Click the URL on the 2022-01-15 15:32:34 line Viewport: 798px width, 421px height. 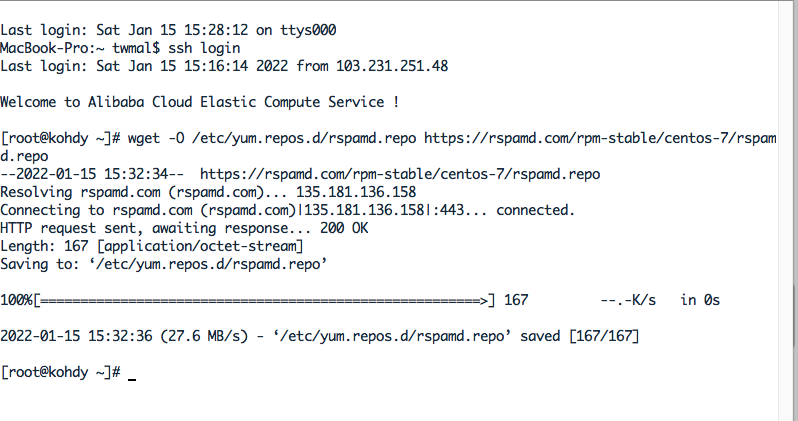point(400,174)
